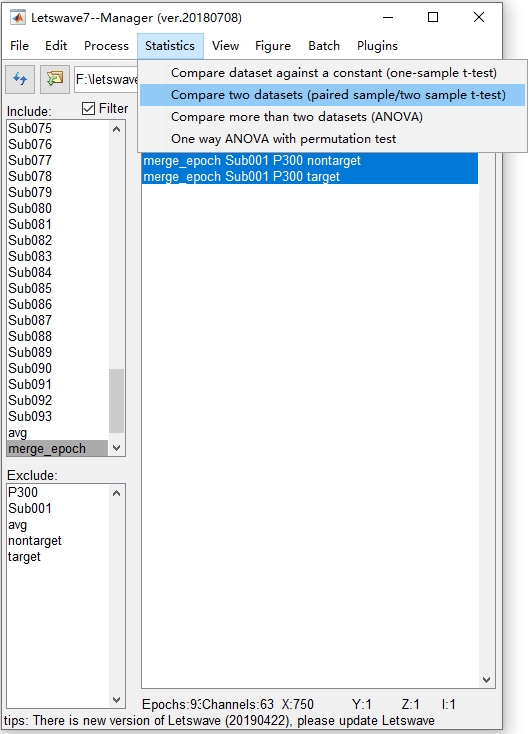Select Sub087 in Include list
Image resolution: width=529 pixels, height=734 pixels.
tap(58, 320)
